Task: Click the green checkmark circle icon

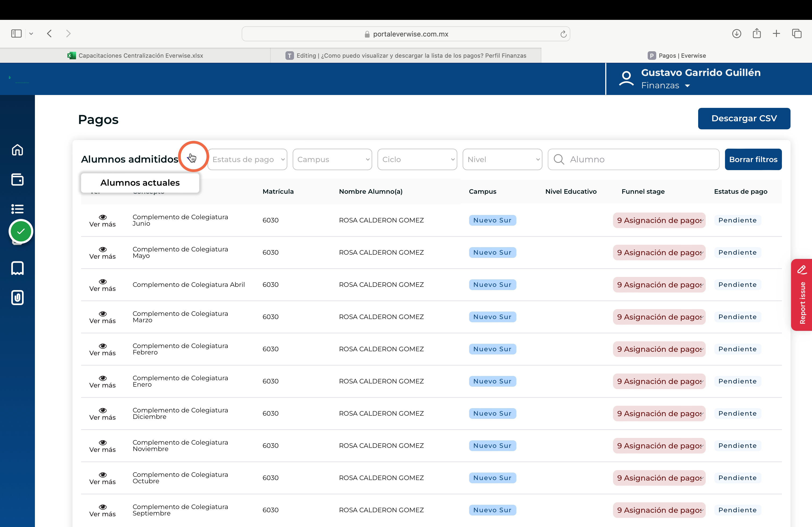Action: 21,232
